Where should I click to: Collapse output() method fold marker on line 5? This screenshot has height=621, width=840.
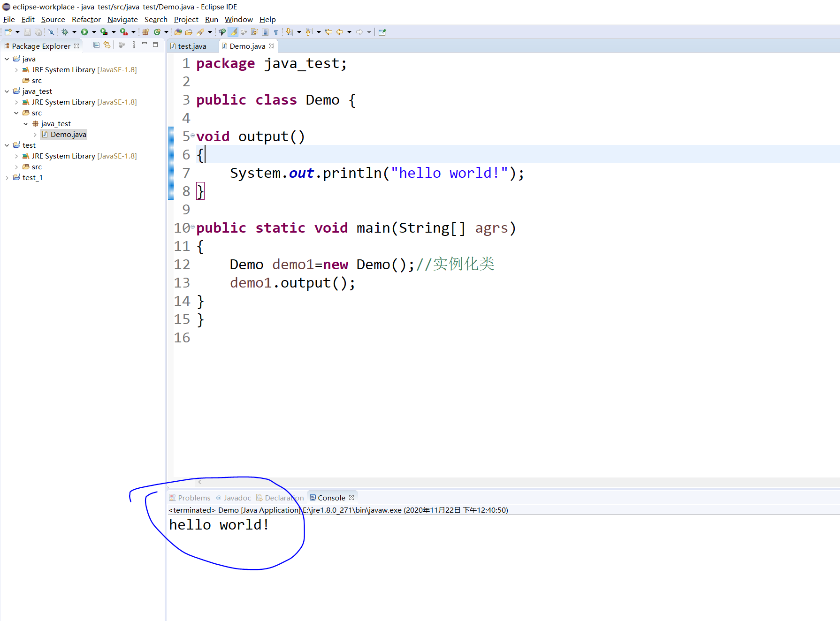pos(192,136)
